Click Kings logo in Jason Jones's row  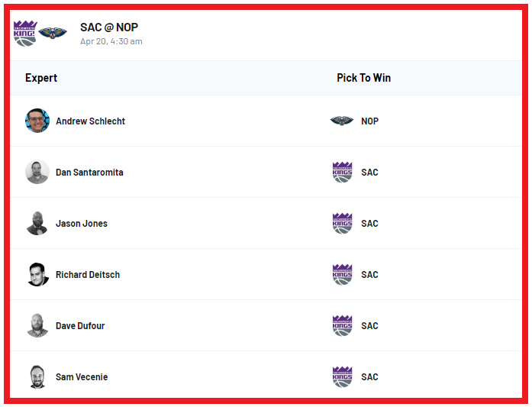(x=343, y=224)
